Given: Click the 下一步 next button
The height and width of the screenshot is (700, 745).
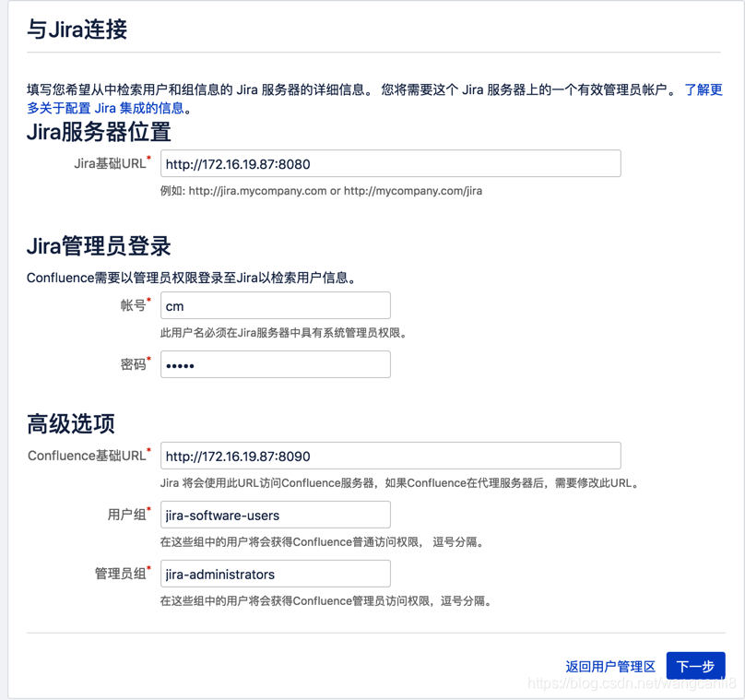Looking at the screenshot, I should click(695, 666).
